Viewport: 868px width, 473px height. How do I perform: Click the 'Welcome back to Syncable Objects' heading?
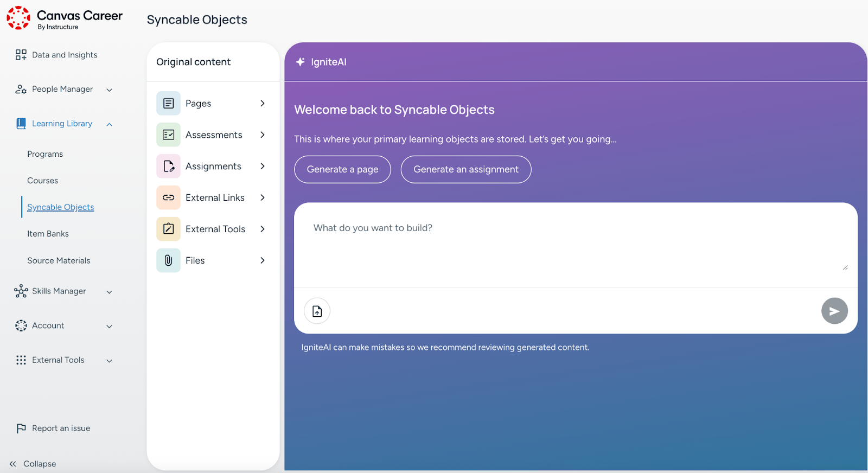coord(394,110)
